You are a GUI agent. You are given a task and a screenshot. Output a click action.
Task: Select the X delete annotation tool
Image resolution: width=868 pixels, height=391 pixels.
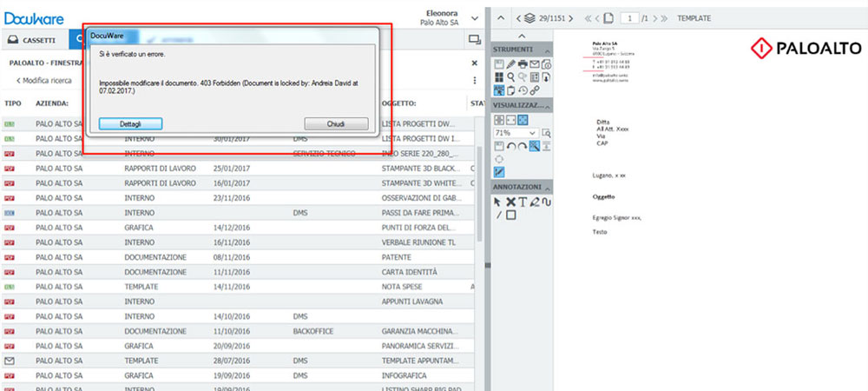[511, 202]
